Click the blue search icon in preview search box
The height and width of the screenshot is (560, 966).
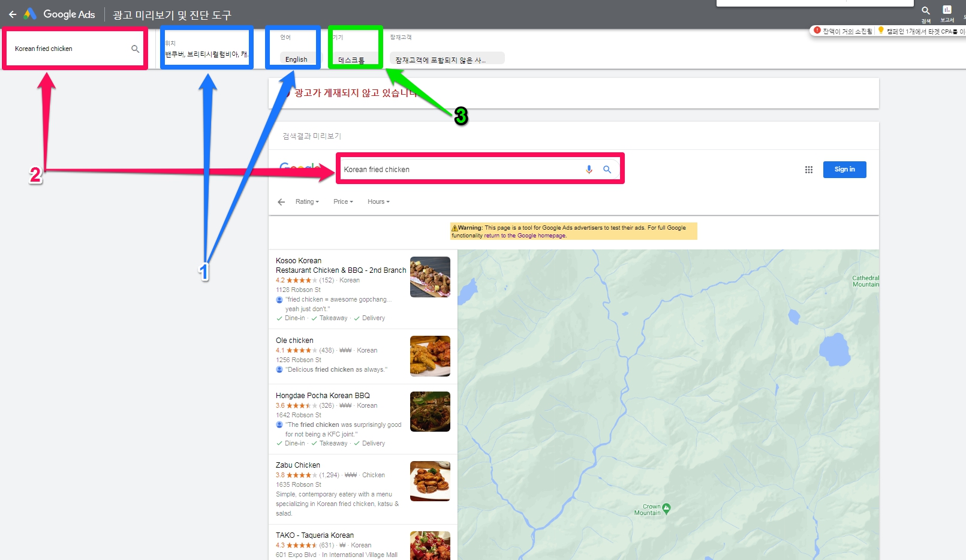coord(607,170)
